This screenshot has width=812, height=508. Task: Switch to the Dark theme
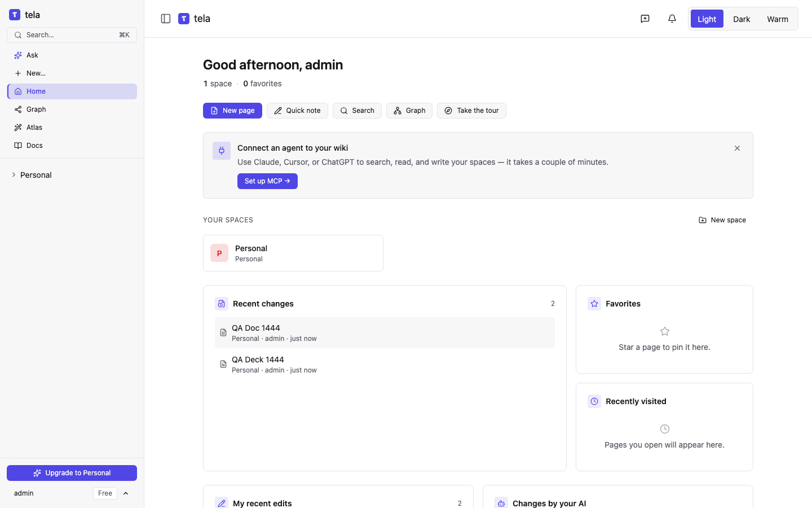pyautogui.click(x=742, y=19)
